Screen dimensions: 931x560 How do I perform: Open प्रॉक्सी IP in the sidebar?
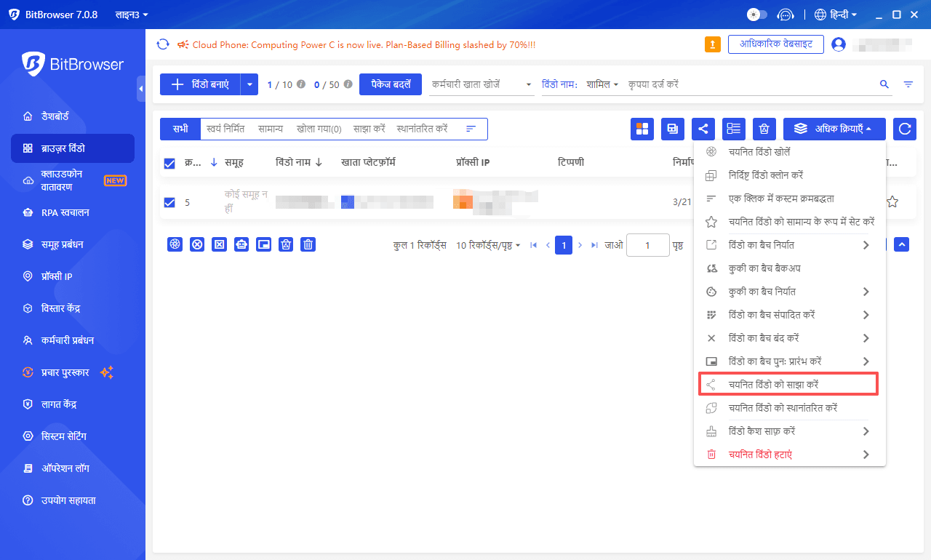[x=57, y=276]
